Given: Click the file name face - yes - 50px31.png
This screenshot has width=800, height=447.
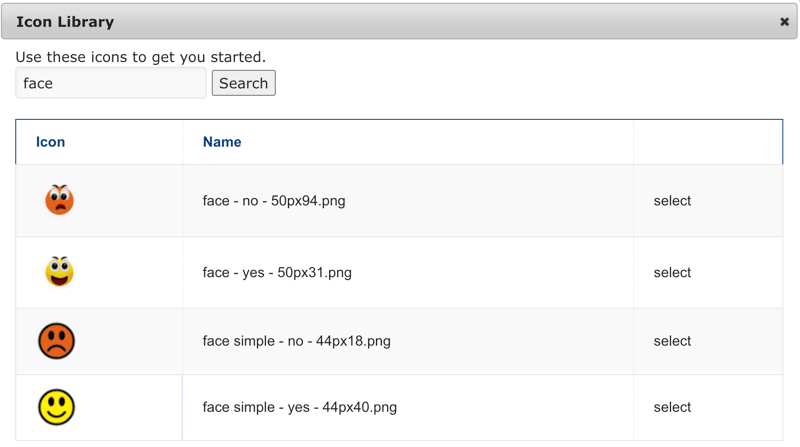Looking at the screenshot, I should tap(277, 272).
